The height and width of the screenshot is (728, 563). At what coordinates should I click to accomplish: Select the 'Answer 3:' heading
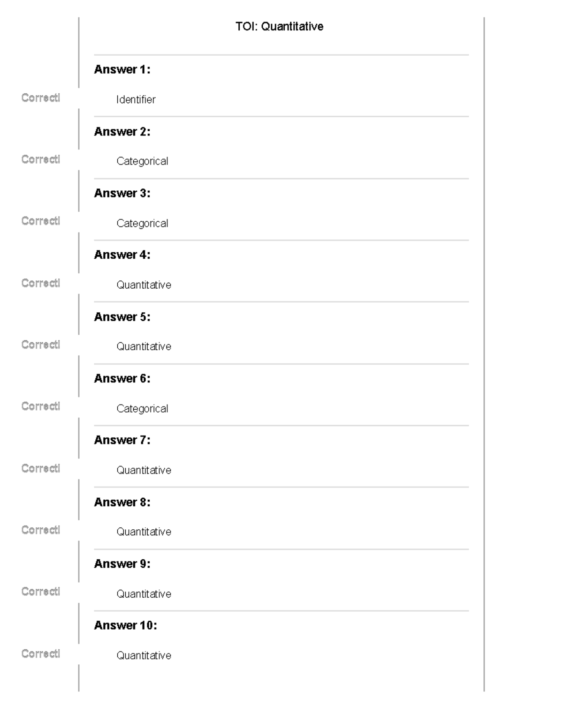[x=122, y=193]
